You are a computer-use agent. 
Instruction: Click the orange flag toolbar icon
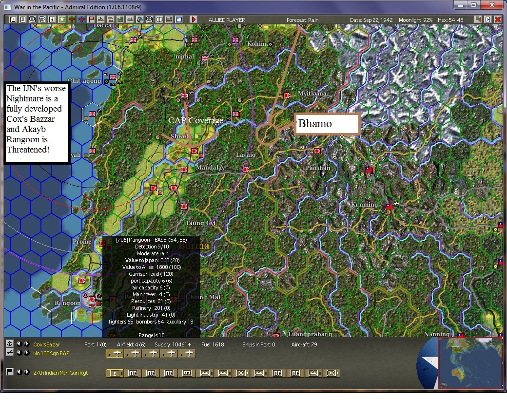point(91,19)
